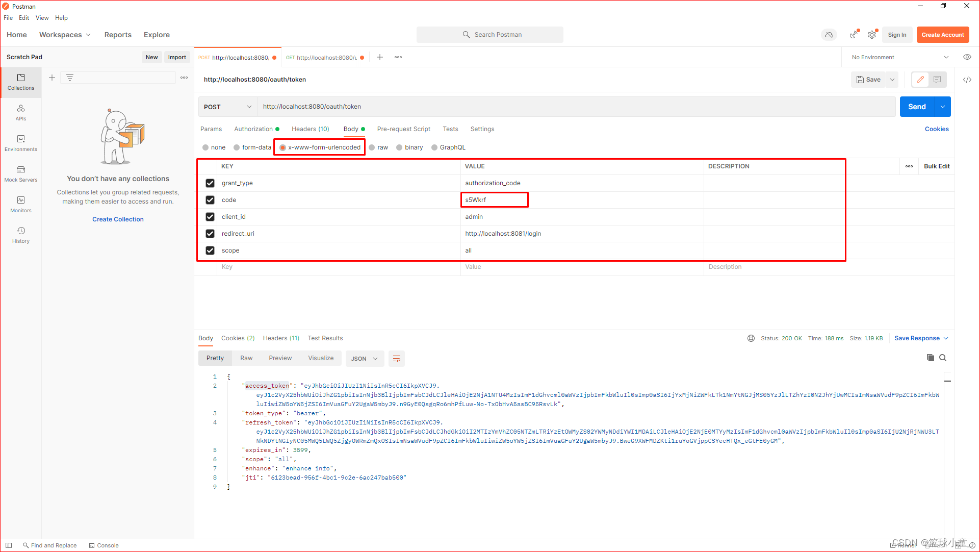Click the filter icon in collections panel
This screenshot has width=980, height=552.
tap(70, 78)
